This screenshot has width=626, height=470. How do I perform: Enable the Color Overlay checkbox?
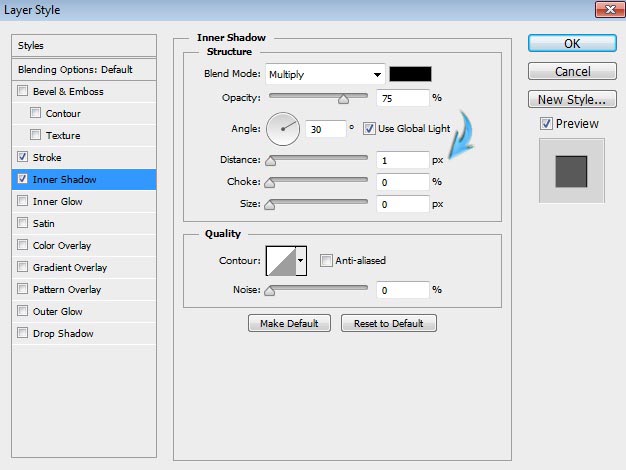pos(23,244)
